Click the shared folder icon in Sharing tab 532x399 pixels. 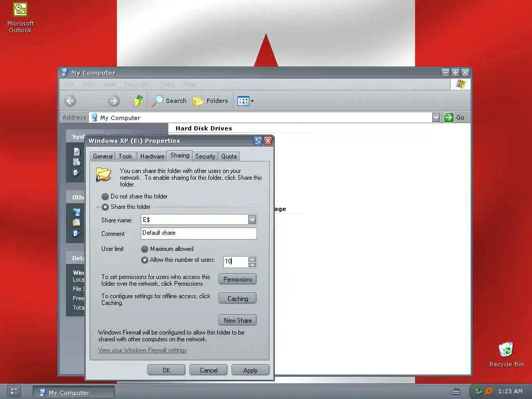pos(103,175)
